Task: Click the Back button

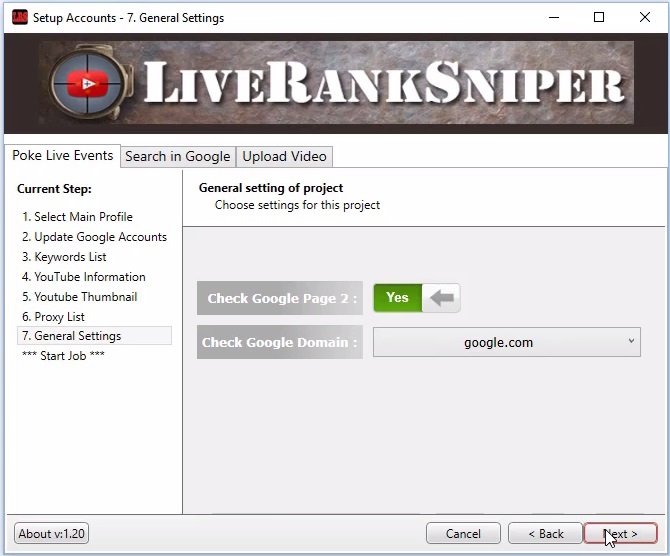Action: pos(545,533)
